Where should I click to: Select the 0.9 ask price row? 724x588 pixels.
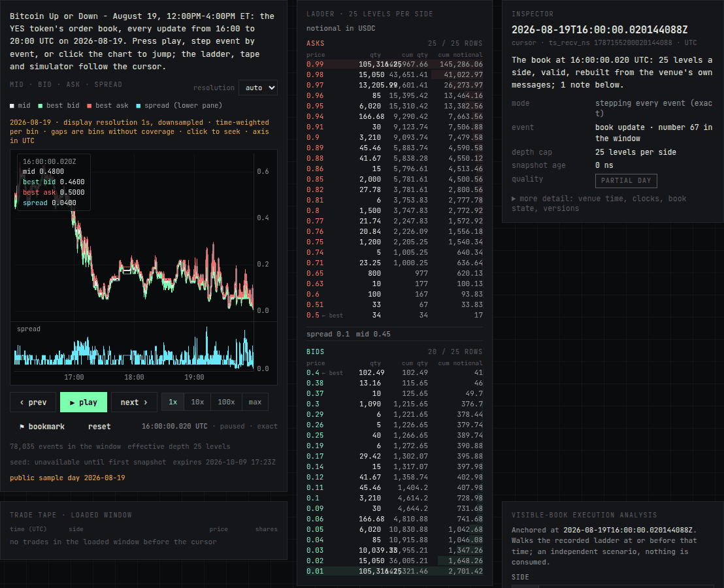coord(394,138)
